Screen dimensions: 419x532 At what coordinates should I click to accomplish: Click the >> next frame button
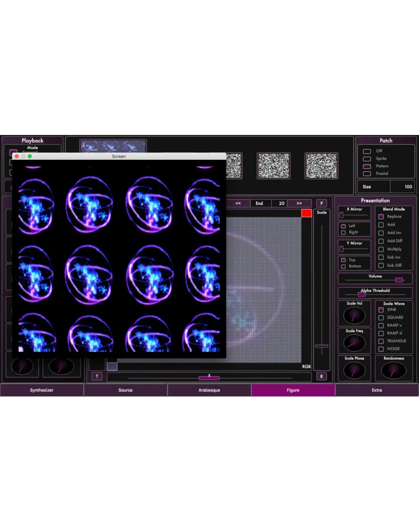coord(299,203)
